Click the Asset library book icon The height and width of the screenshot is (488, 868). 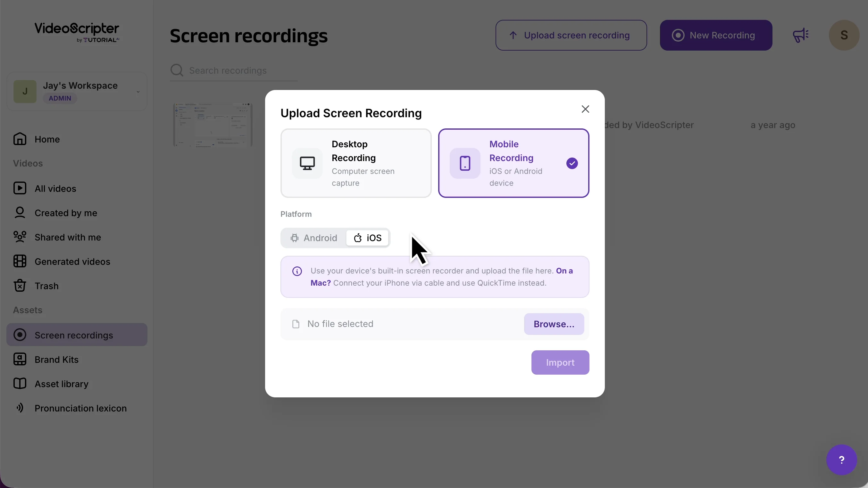coord(20,383)
